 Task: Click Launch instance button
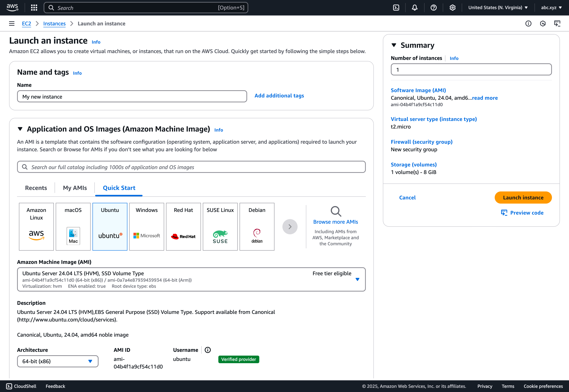[523, 198]
